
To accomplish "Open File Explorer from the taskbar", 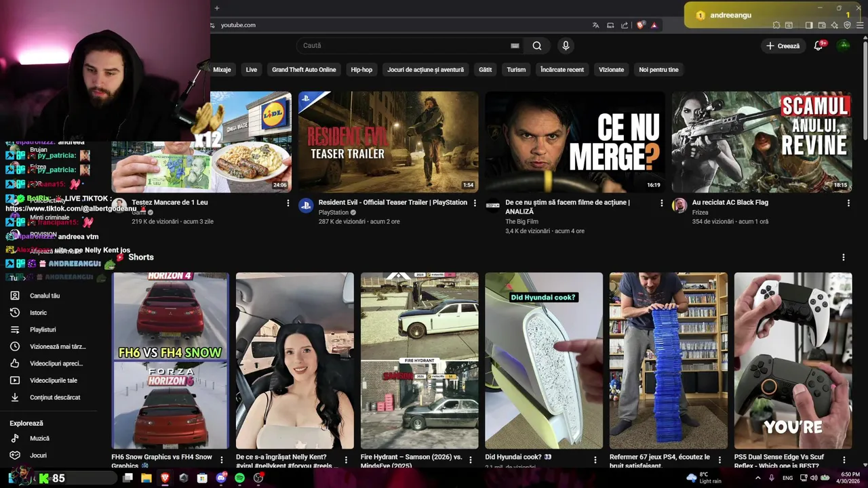I will point(146,478).
